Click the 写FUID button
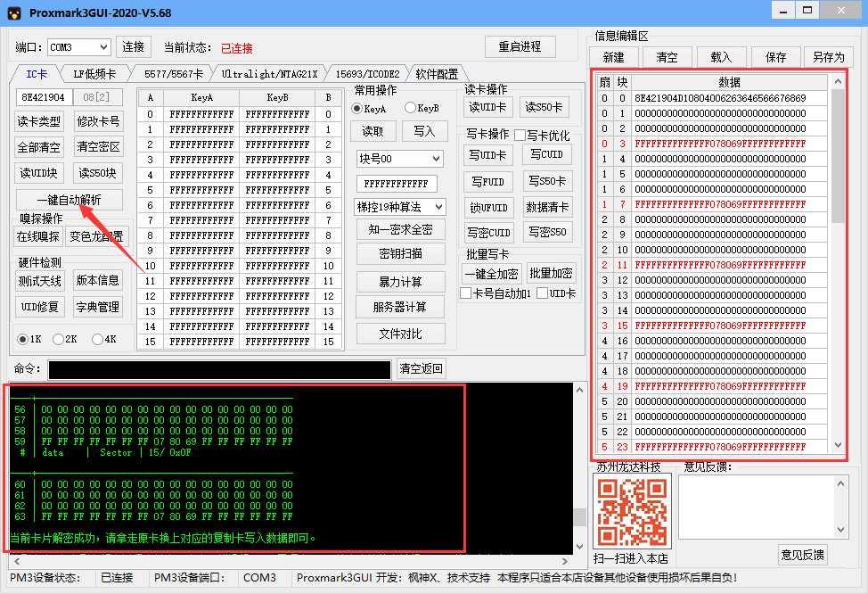 pos(488,181)
